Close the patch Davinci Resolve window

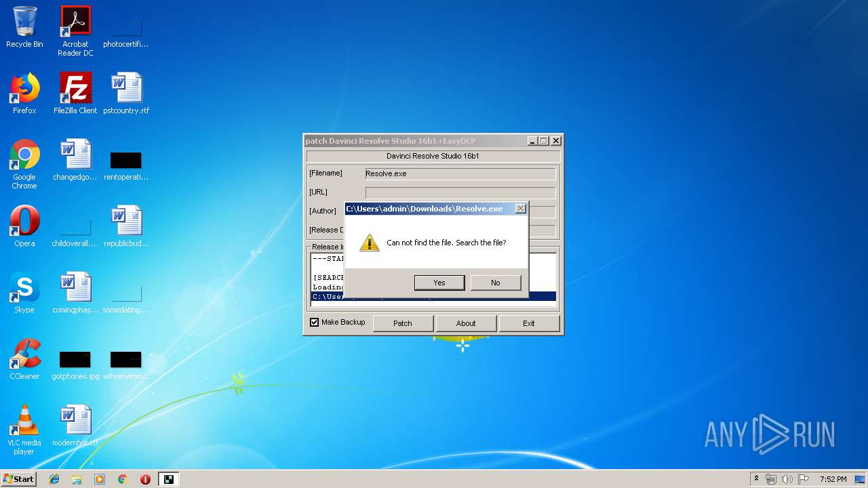tap(556, 141)
